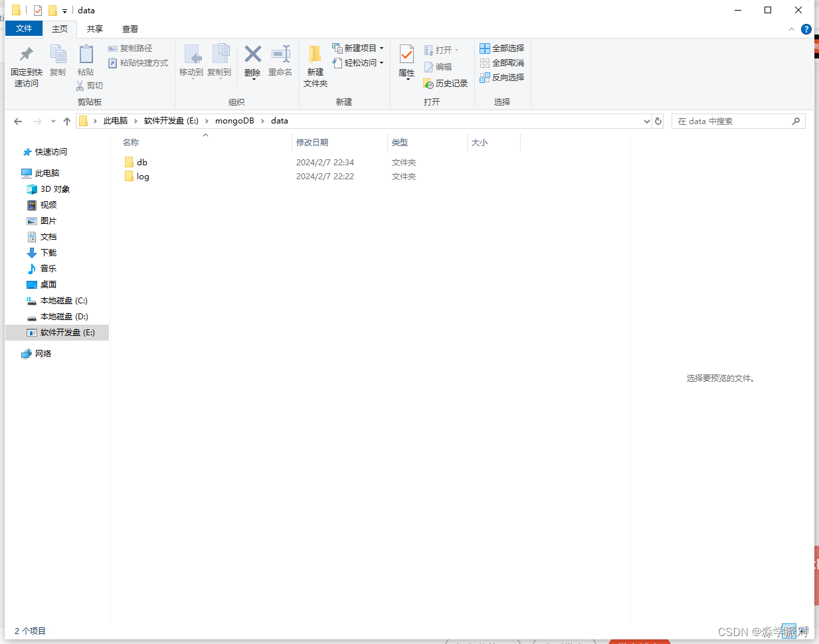The image size is (819, 644).
Task: Click inside the data search box
Action: coord(731,121)
